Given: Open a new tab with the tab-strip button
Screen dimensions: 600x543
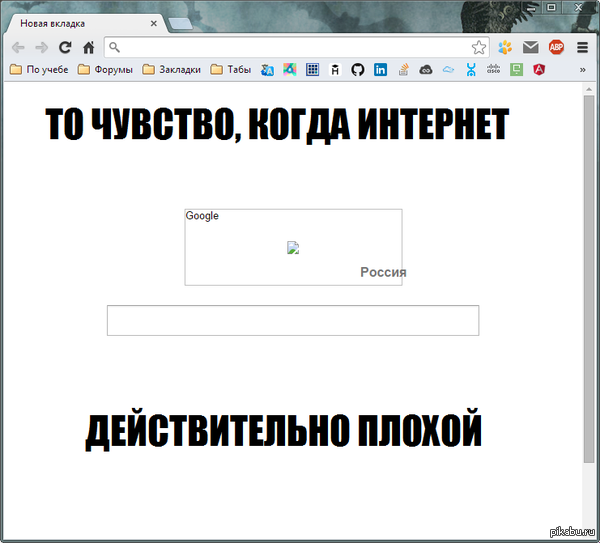Looking at the screenshot, I should [x=181, y=23].
